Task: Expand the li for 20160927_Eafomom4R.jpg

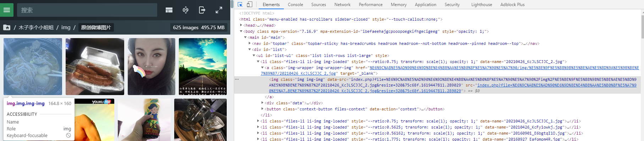Action: [258, 139]
